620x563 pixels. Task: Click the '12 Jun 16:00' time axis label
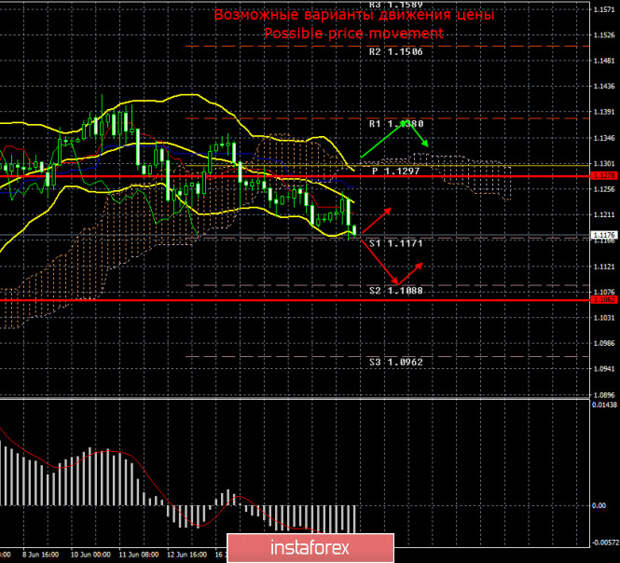(187, 555)
